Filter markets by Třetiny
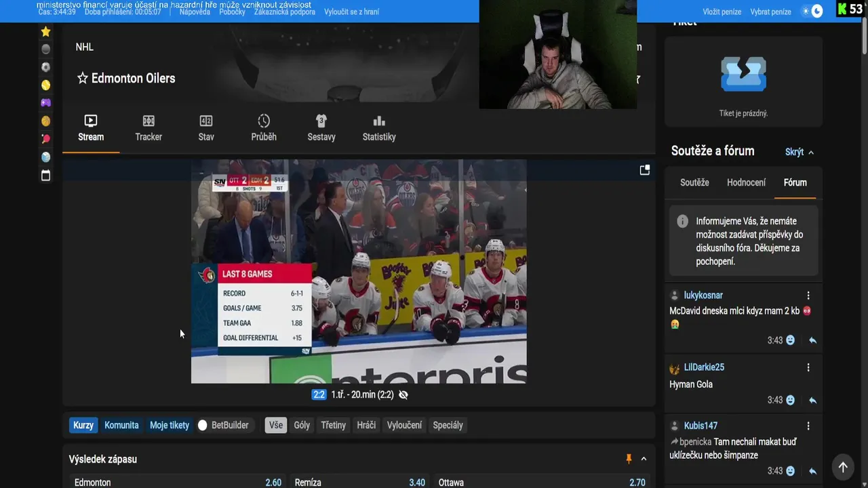Image resolution: width=868 pixels, height=488 pixels. click(x=333, y=425)
